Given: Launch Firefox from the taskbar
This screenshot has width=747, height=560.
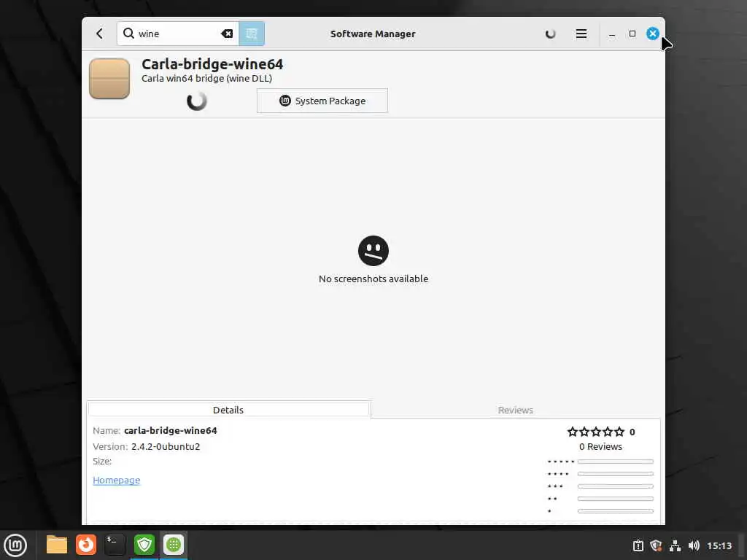Looking at the screenshot, I should (x=86, y=545).
